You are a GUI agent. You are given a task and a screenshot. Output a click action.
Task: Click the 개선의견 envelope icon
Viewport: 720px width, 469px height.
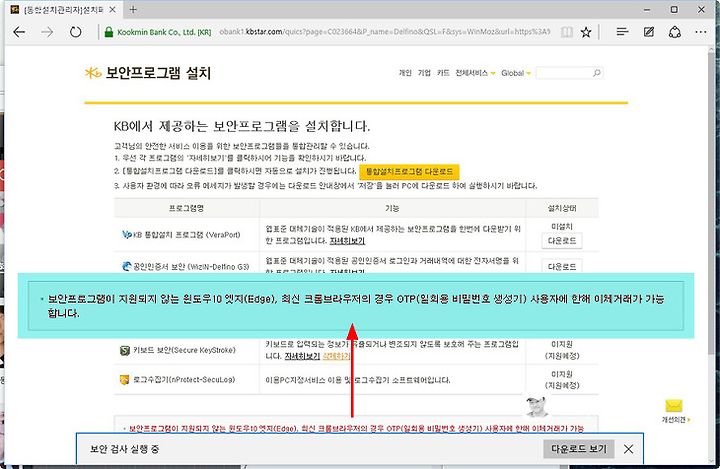pyautogui.click(x=674, y=406)
